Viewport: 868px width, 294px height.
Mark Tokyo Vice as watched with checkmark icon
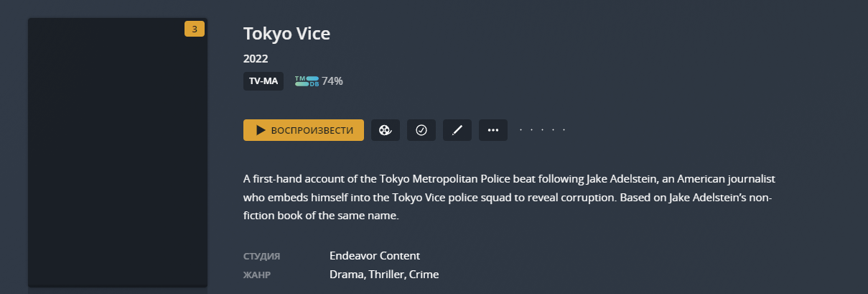421,130
